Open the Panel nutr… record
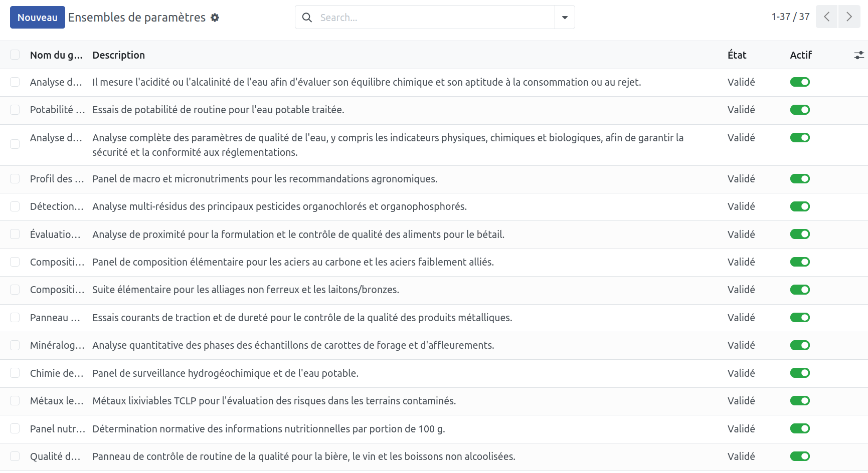This screenshot has height=473, width=868. tap(57, 429)
